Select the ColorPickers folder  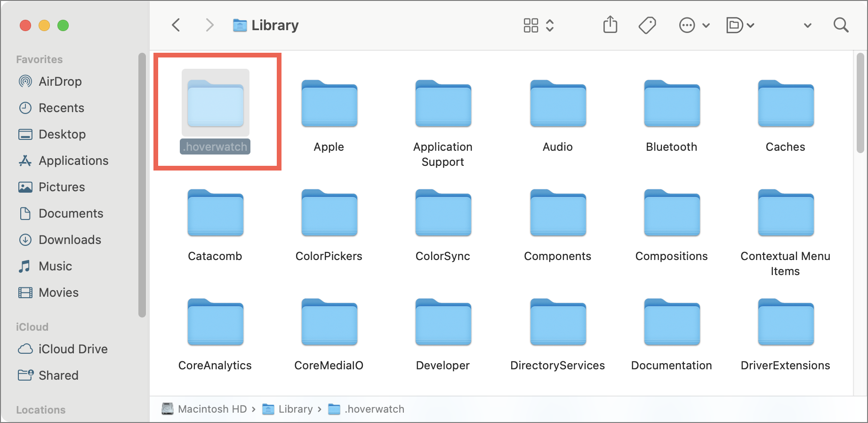[x=329, y=225]
